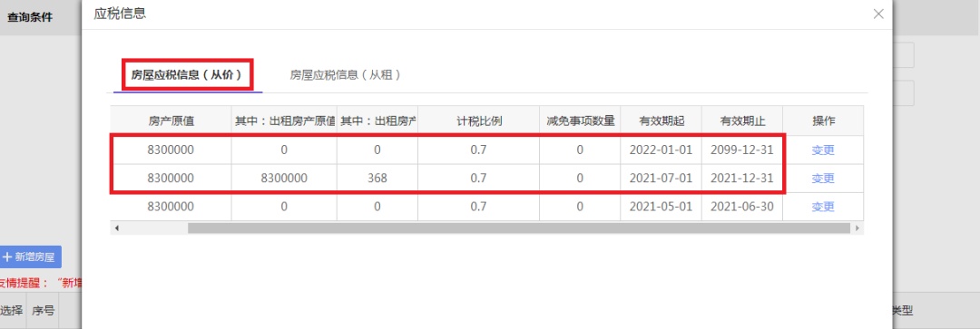
Task: Click the 有效期止 column header
Action: pos(742,121)
